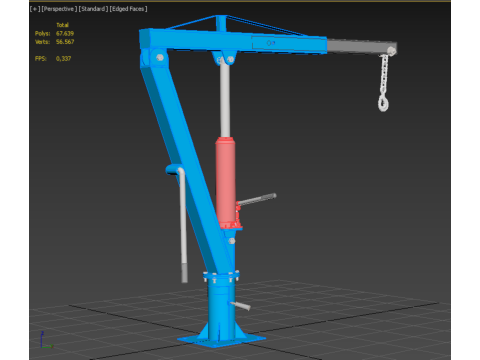This screenshot has width=480, height=360.
Task: Click the 'Total' statistics heading
Action: 62,25
